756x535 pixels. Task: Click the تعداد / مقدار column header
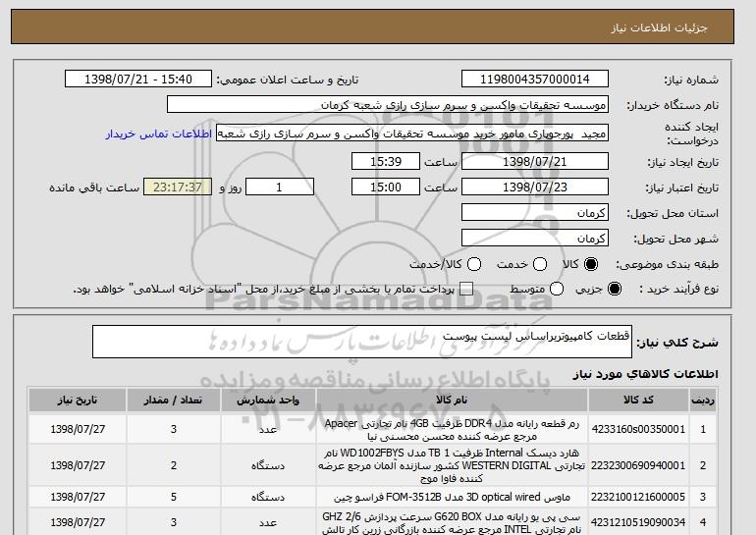[x=174, y=401]
